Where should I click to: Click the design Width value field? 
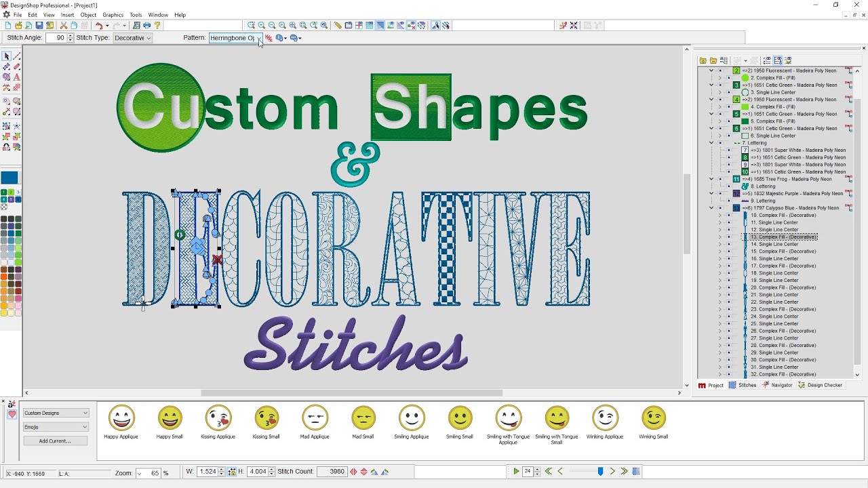(207, 472)
